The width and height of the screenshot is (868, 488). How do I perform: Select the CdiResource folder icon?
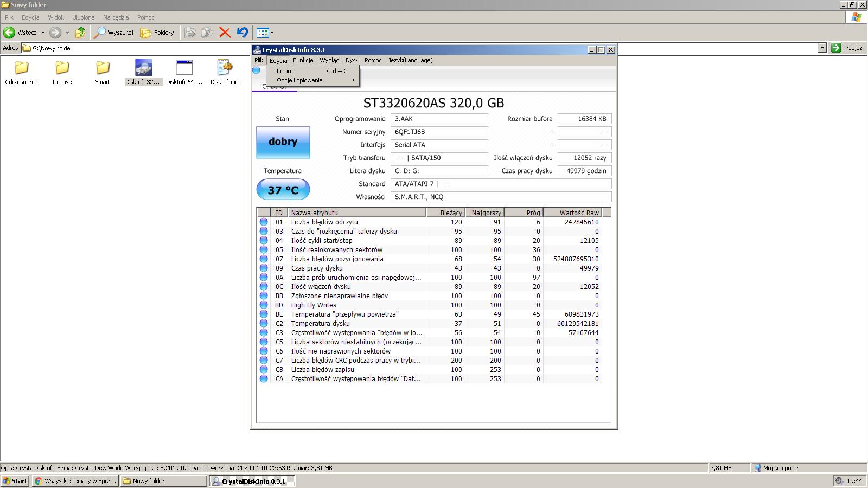tap(21, 68)
